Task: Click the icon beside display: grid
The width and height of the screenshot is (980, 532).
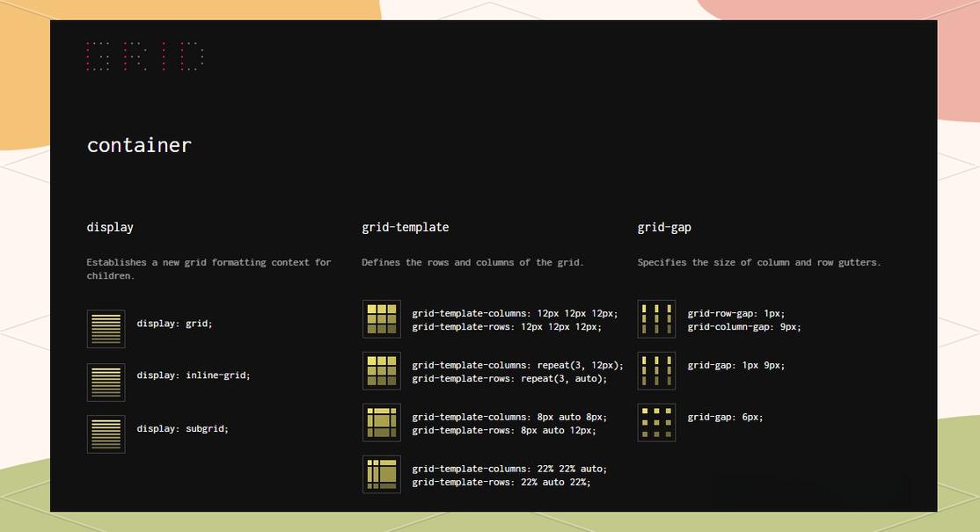Action: click(x=106, y=329)
